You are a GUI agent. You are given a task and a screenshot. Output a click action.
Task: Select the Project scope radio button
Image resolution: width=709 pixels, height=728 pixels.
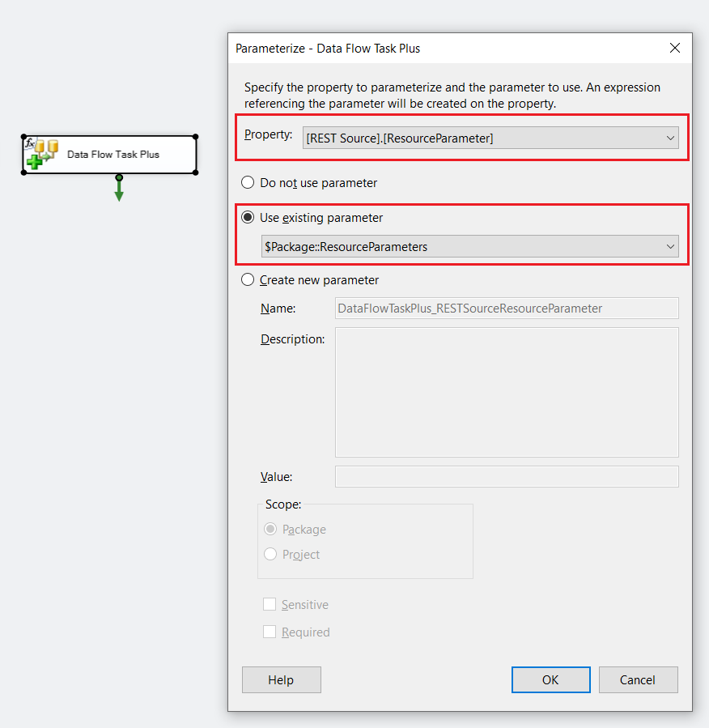pyautogui.click(x=270, y=555)
